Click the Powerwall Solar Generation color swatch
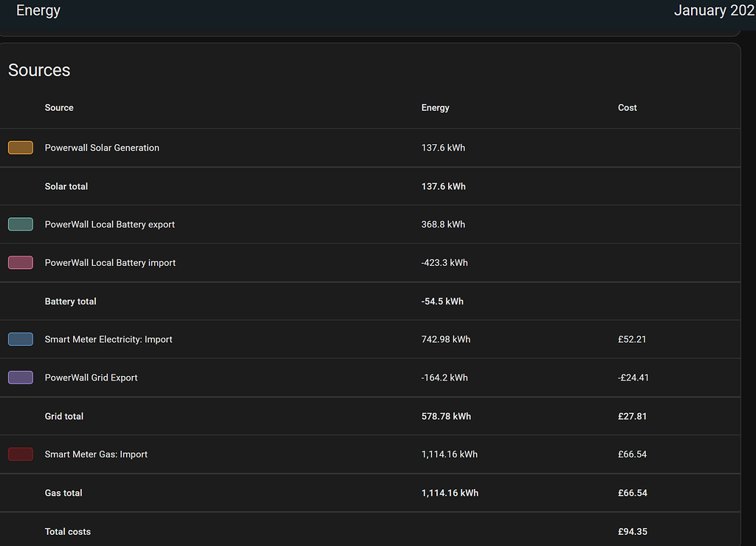The image size is (756, 546). coord(20,147)
